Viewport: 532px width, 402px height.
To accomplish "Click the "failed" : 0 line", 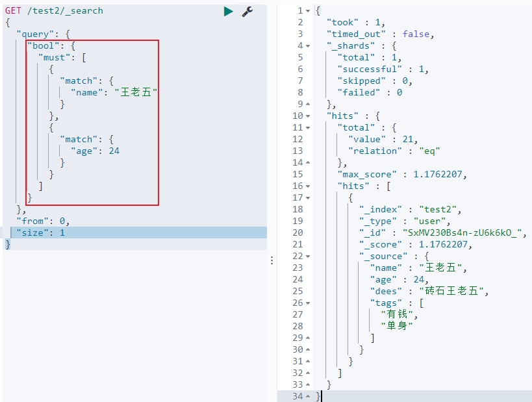I will tap(370, 93).
